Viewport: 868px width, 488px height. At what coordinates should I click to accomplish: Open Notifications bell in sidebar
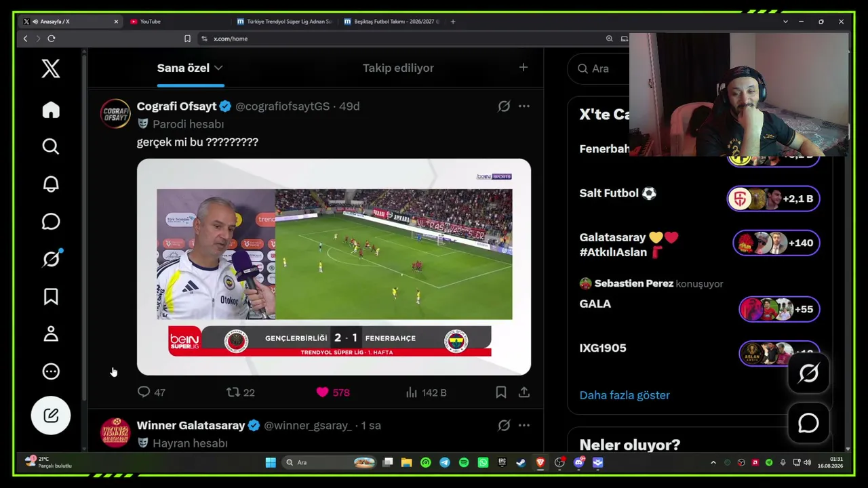pyautogui.click(x=51, y=184)
